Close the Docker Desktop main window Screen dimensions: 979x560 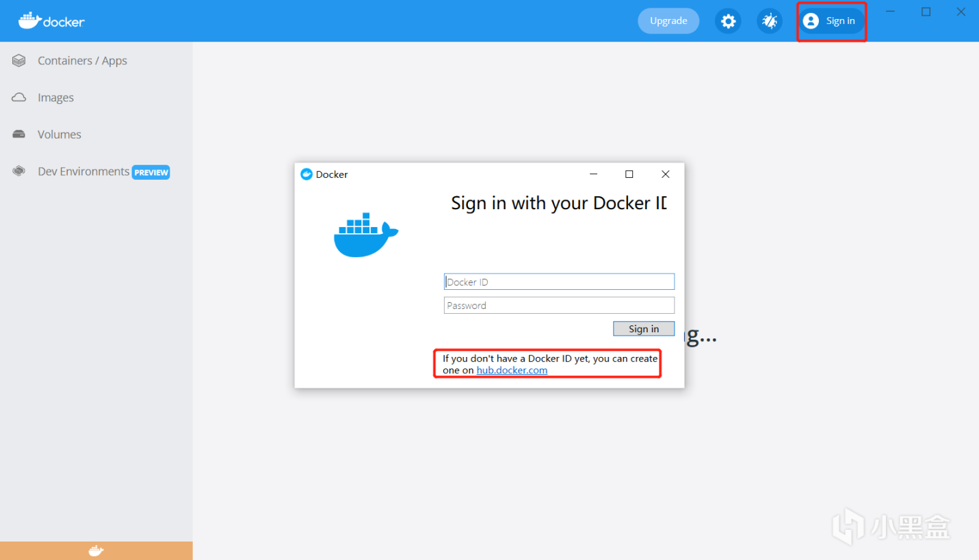[x=961, y=12]
